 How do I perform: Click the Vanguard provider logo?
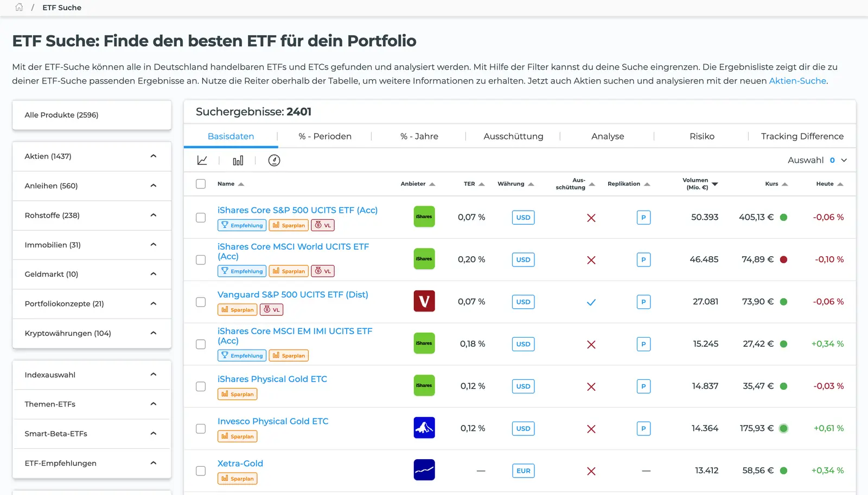coord(424,301)
